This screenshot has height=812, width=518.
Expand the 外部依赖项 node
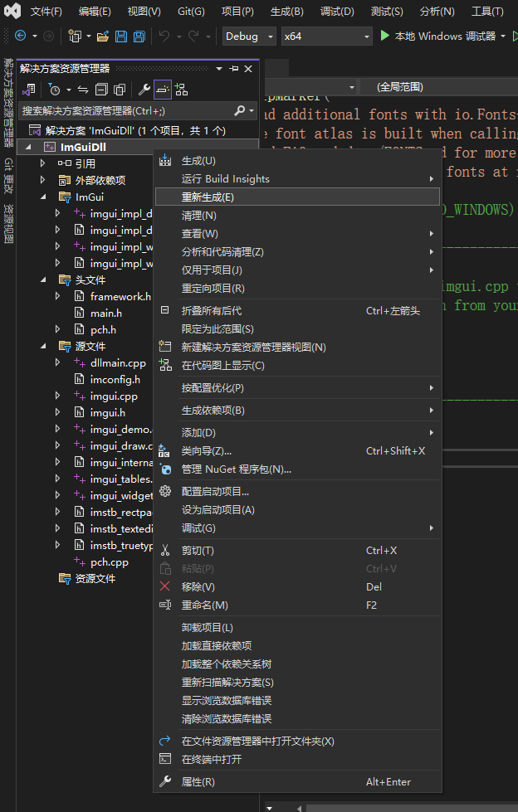pos(43,180)
